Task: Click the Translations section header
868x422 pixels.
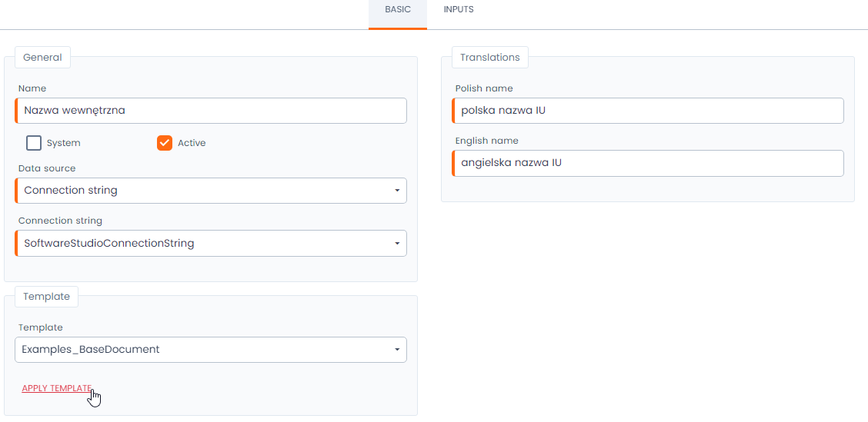Action: click(x=489, y=58)
